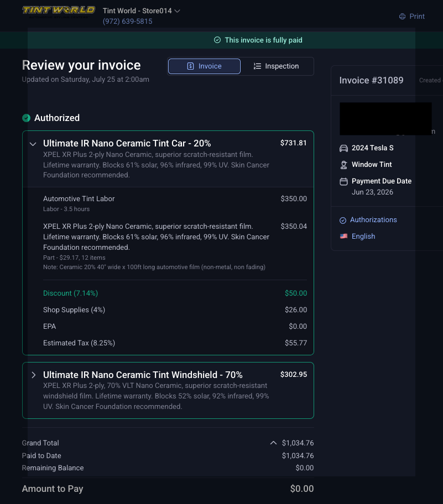Screen dimensions: 443x504
Task: Click the technician icon beside Window Tint
Action: click(x=343, y=165)
